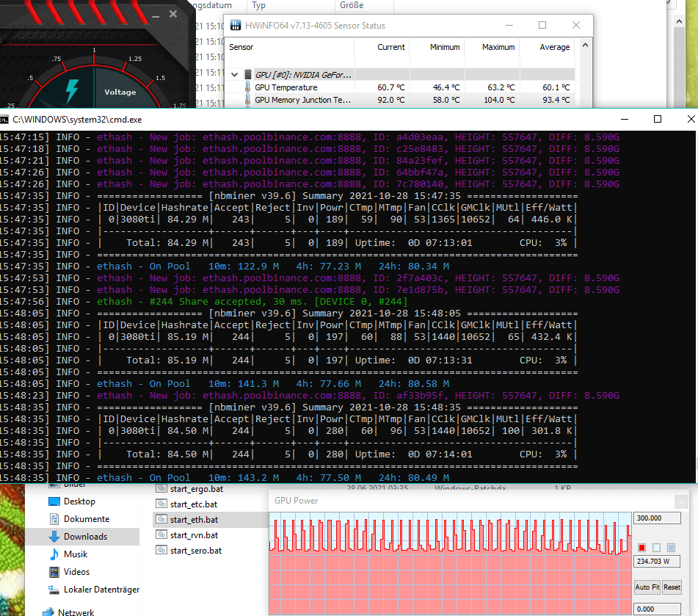Screen dimensions: 698x616
Task: Click GPU Temperature minimum 46.4 °C
Action: coord(446,87)
